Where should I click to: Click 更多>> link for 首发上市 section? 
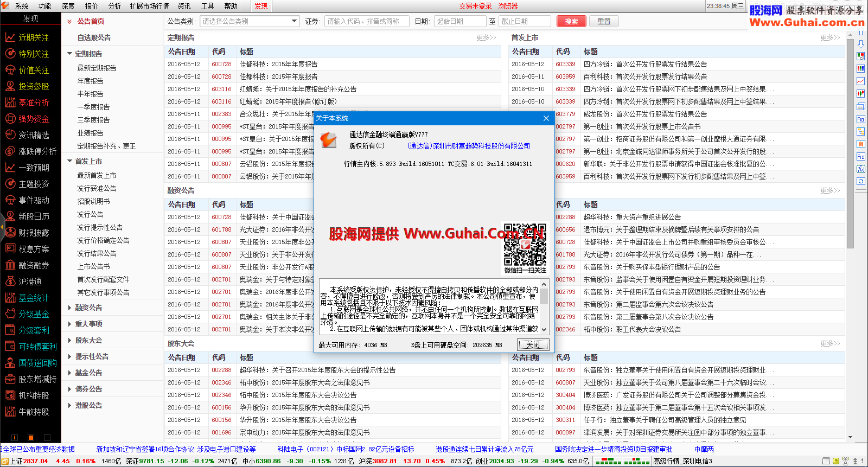tap(831, 37)
